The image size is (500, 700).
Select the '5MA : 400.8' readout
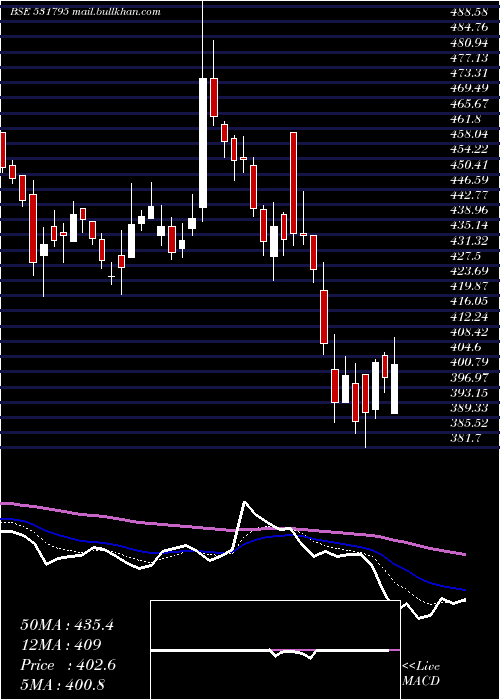pyautogui.click(x=62, y=685)
